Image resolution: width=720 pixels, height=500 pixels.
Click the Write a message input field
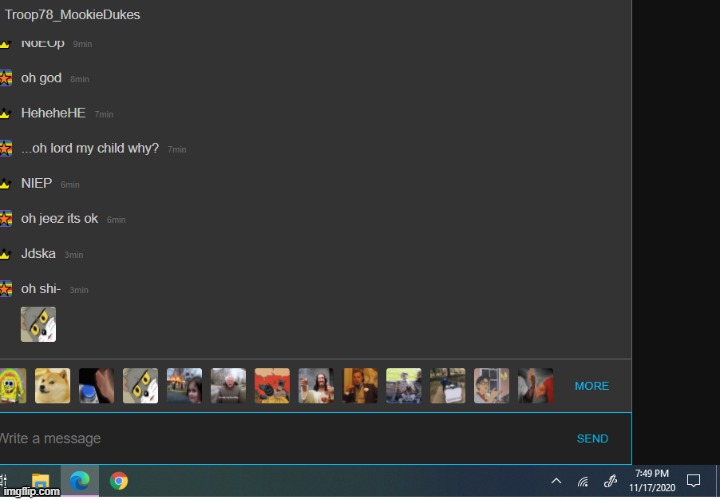tap(280, 438)
